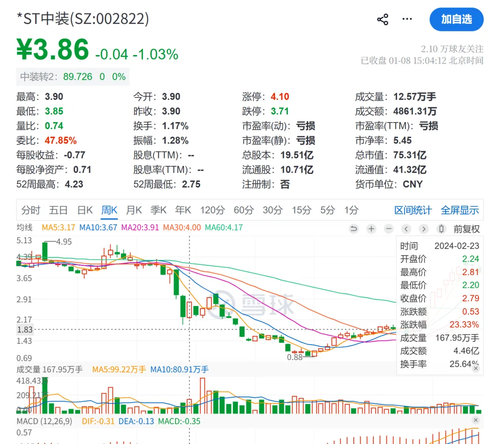Click the share icon
Viewport: 504px width, 444px height.
coord(383,20)
